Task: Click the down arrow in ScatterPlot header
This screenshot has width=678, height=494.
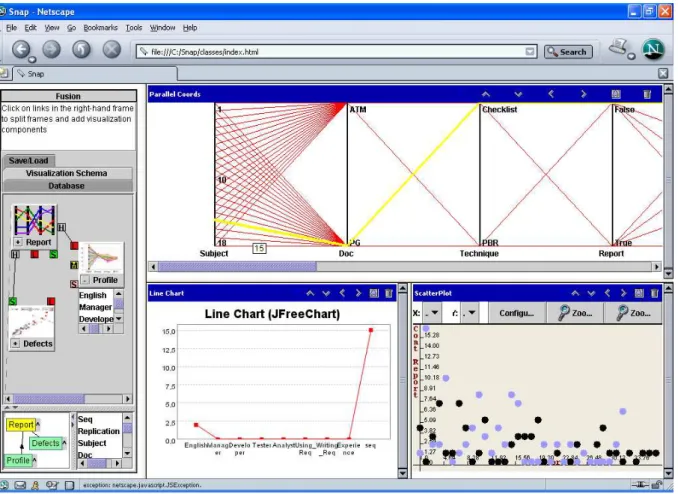Action: 591,293
